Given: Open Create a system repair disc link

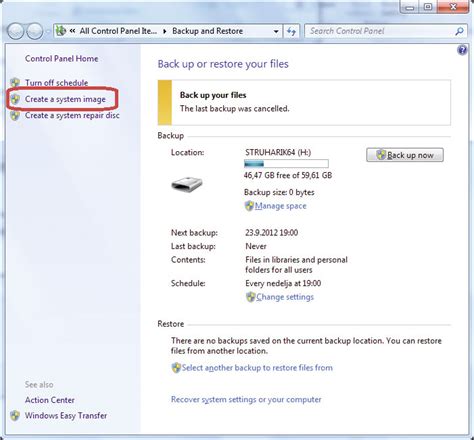Looking at the screenshot, I should point(72,115).
